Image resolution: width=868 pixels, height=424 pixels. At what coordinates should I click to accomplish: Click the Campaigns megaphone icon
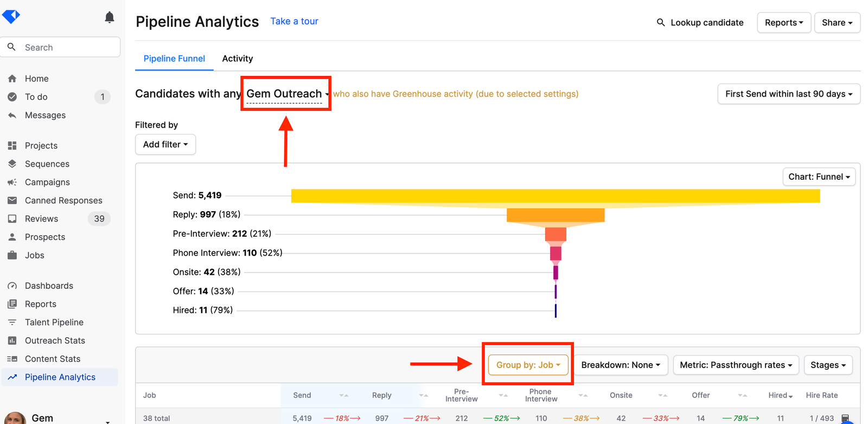click(x=12, y=182)
